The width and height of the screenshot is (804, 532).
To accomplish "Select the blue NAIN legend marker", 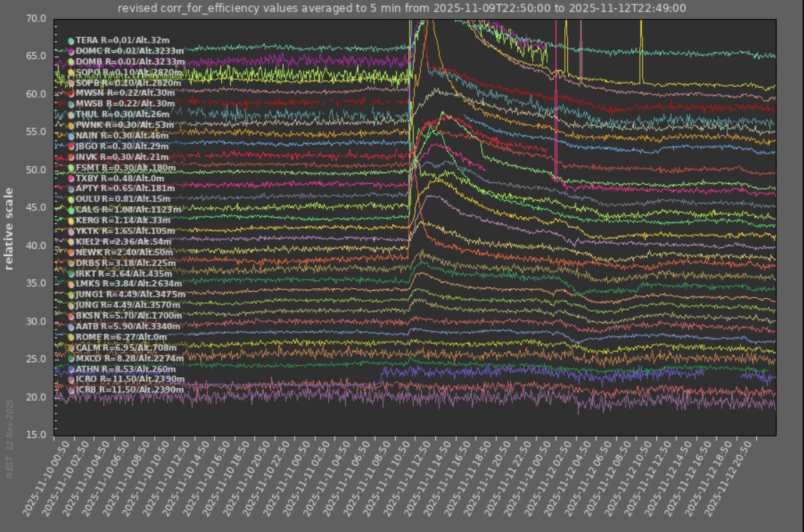I will tap(71, 135).
